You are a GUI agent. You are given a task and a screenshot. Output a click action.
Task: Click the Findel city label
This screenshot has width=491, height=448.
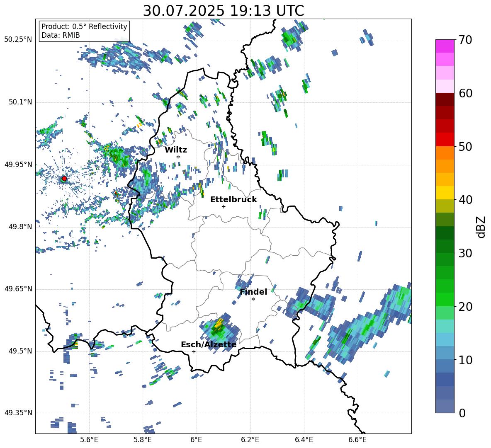pos(253,292)
